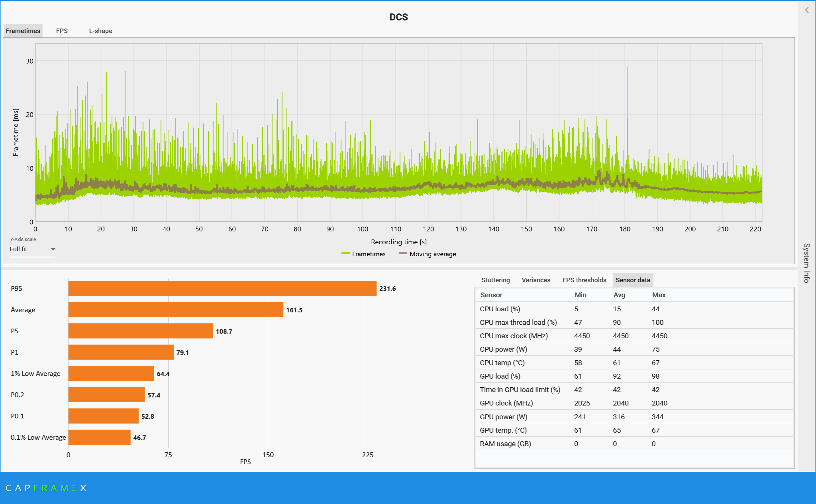Click the Frametime [ms] axis label
This screenshot has width=816, height=504.
pyautogui.click(x=16, y=132)
